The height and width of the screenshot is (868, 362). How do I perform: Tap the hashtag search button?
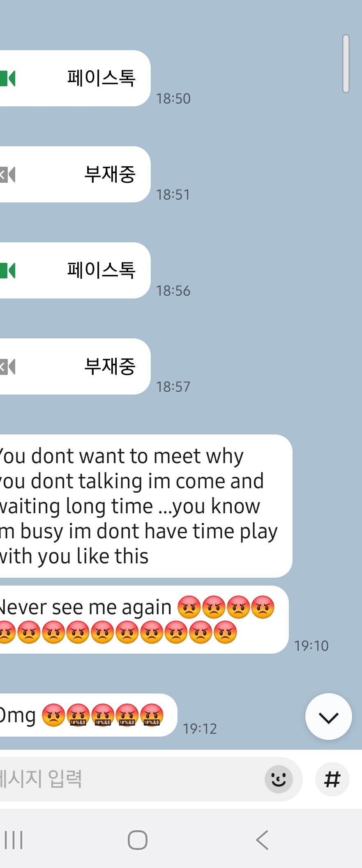point(332,779)
